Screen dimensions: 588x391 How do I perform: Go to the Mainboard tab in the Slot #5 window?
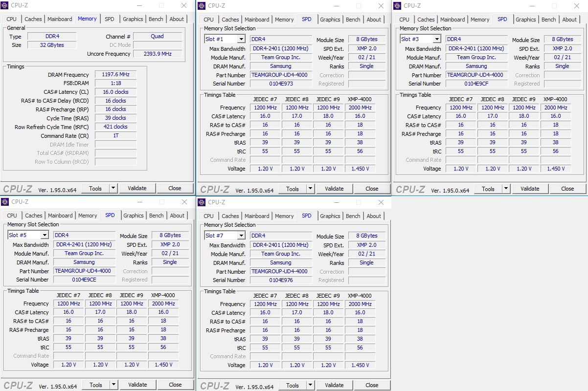[60, 216]
